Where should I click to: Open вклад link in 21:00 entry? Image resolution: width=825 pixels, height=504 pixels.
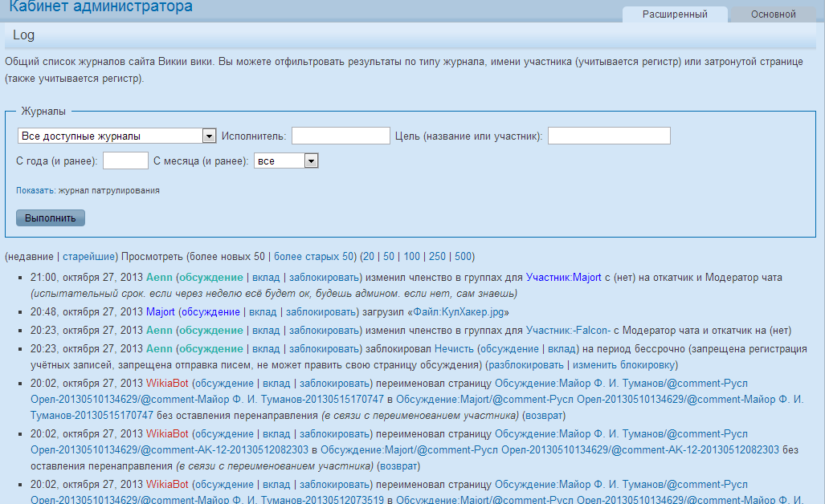pos(266,278)
